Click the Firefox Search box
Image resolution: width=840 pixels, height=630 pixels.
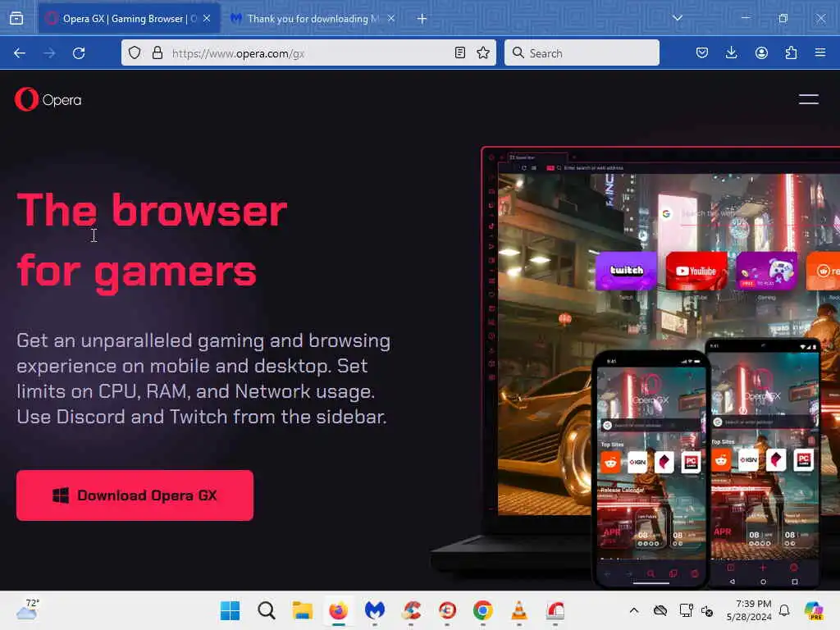tap(582, 53)
